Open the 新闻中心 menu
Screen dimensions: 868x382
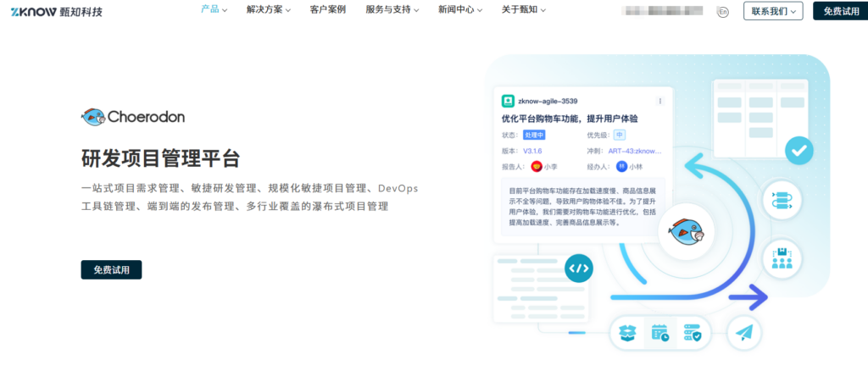click(x=460, y=10)
